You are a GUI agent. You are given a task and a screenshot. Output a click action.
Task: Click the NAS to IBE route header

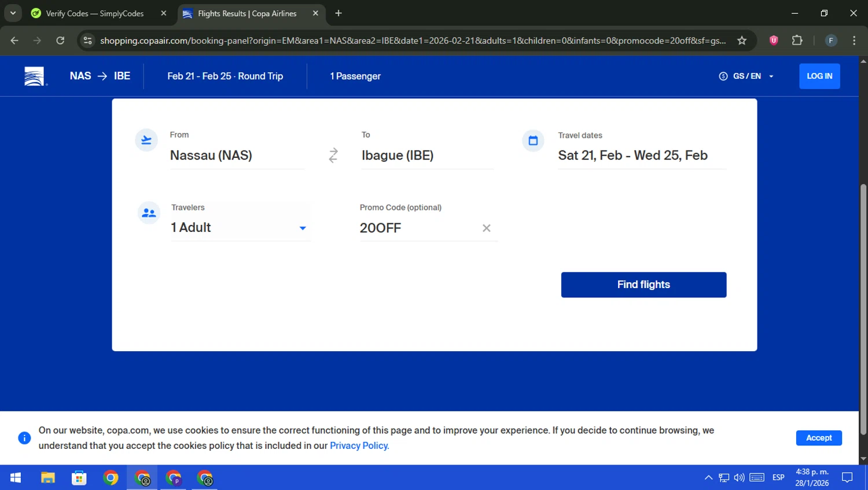coord(100,76)
